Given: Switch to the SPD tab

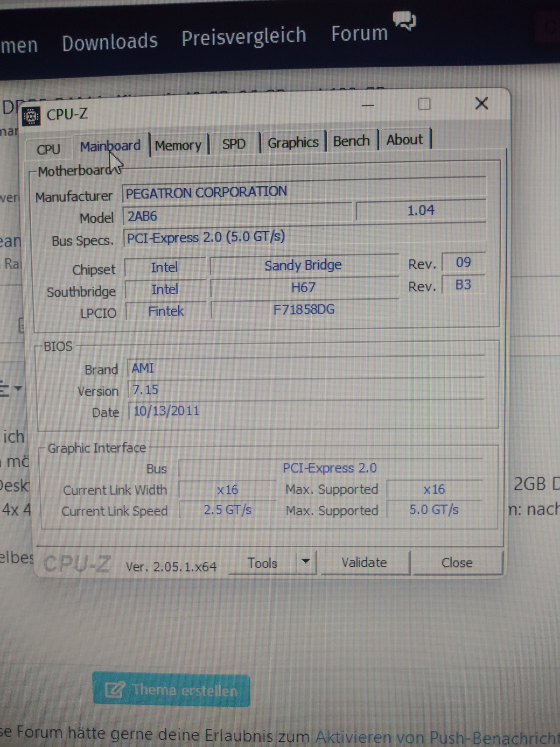Looking at the screenshot, I should pos(234,143).
